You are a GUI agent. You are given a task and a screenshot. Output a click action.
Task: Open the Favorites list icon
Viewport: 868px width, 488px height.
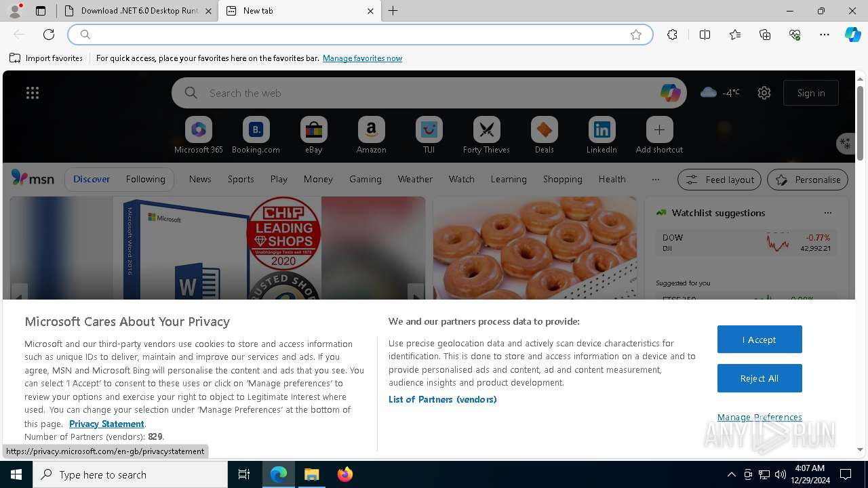(735, 35)
